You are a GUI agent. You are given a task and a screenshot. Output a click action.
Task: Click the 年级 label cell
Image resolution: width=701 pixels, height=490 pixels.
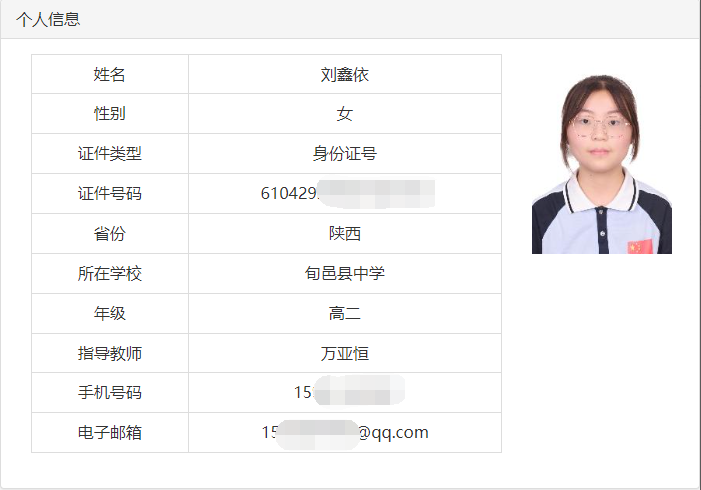point(110,313)
